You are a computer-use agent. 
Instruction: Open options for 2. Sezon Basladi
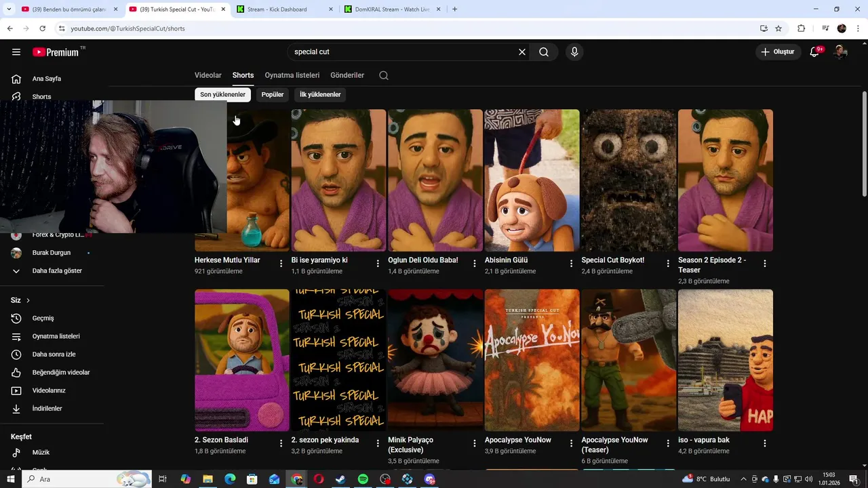(x=281, y=443)
